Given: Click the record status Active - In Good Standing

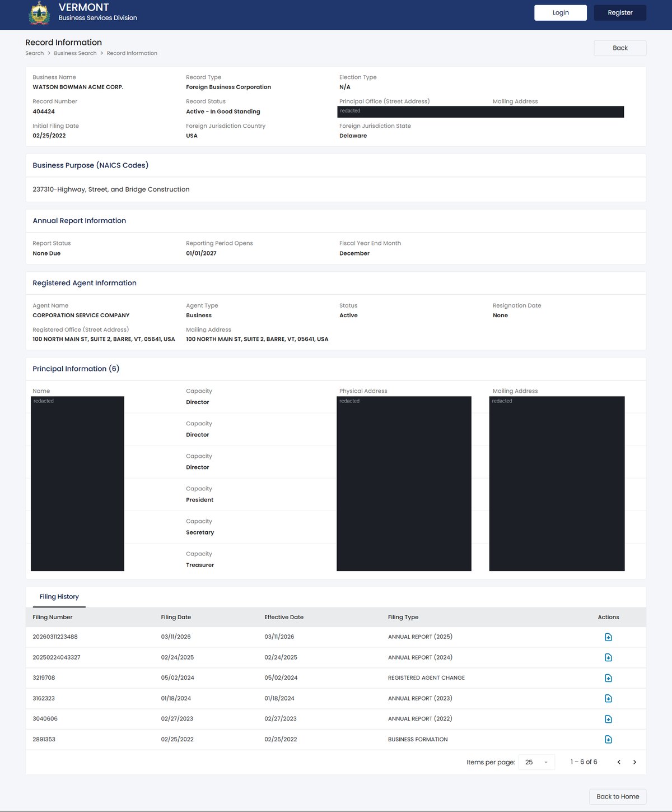Looking at the screenshot, I should pyautogui.click(x=223, y=112).
